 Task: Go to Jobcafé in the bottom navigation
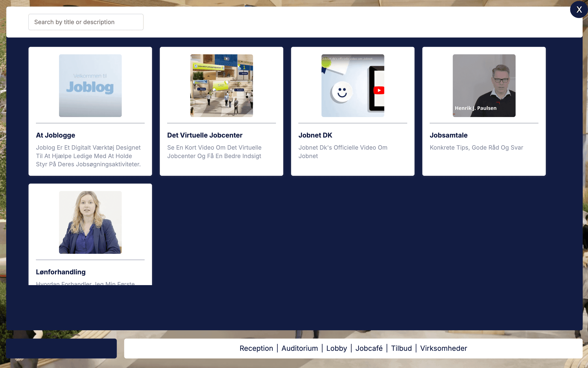click(x=369, y=348)
